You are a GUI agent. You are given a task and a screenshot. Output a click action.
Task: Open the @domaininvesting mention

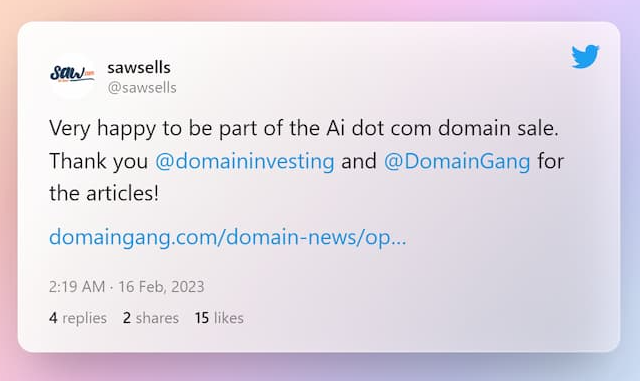coord(244,161)
